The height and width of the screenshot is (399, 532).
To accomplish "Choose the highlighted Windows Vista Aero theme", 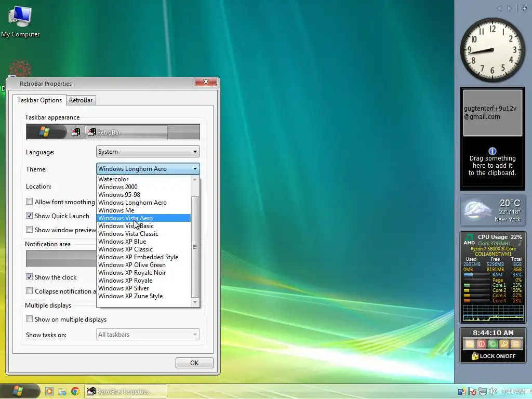I will [144, 218].
